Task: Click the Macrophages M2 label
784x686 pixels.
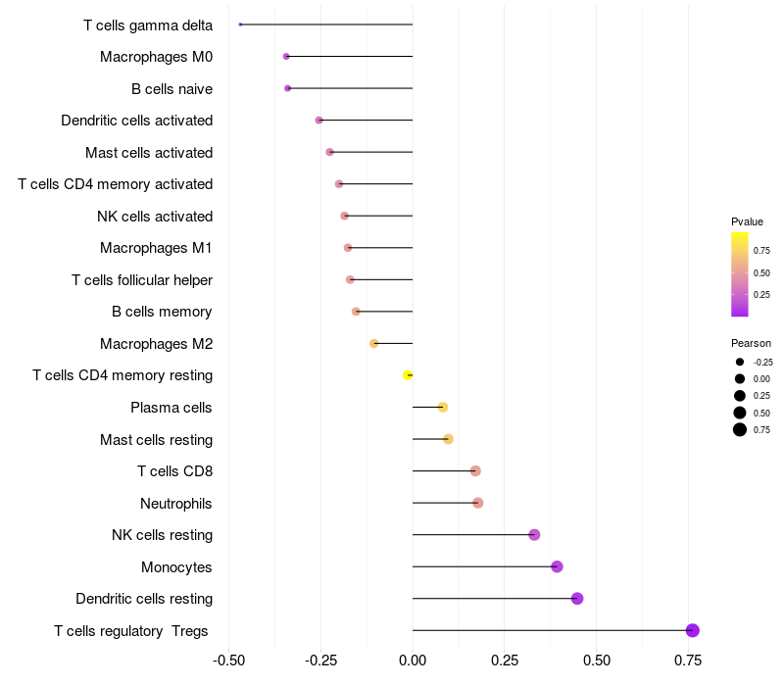Action: [156, 344]
